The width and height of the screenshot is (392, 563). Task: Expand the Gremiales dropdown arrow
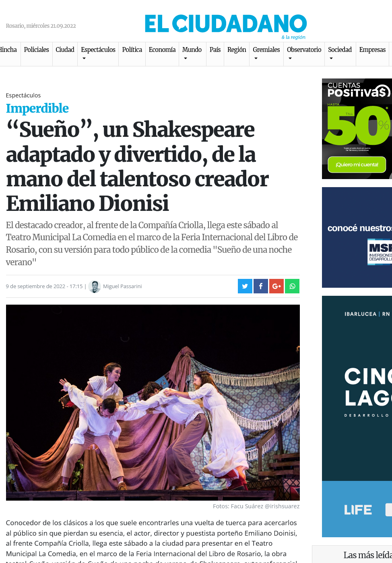[x=256, y=58]
